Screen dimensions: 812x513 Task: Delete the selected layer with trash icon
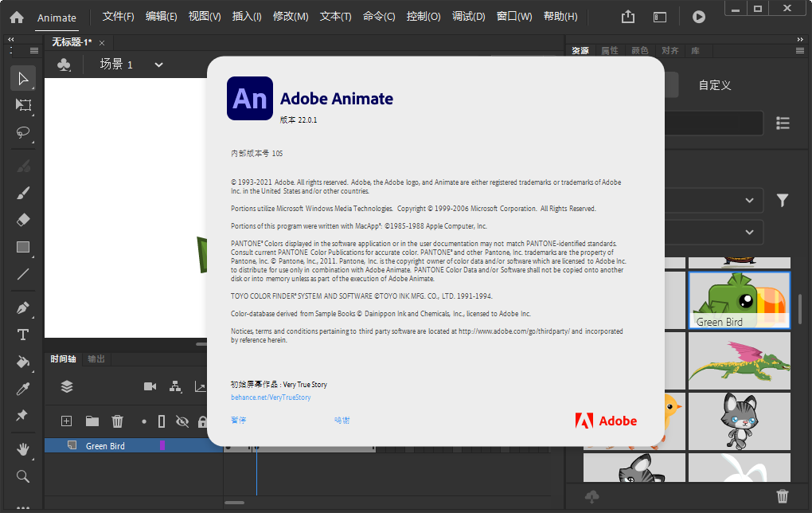click(118, 421)
